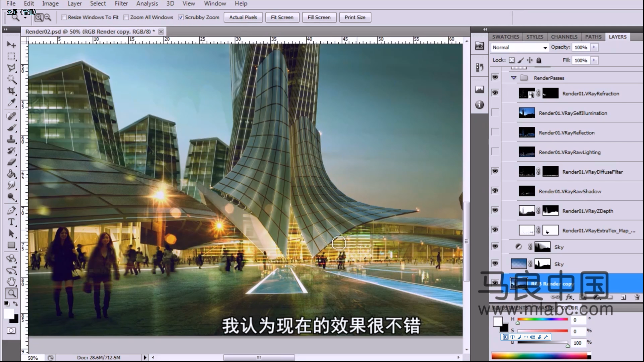The width and height of the screenshot is (644, 362).
Task: Select the Eyedropper tool
Action: pos(11,102)
